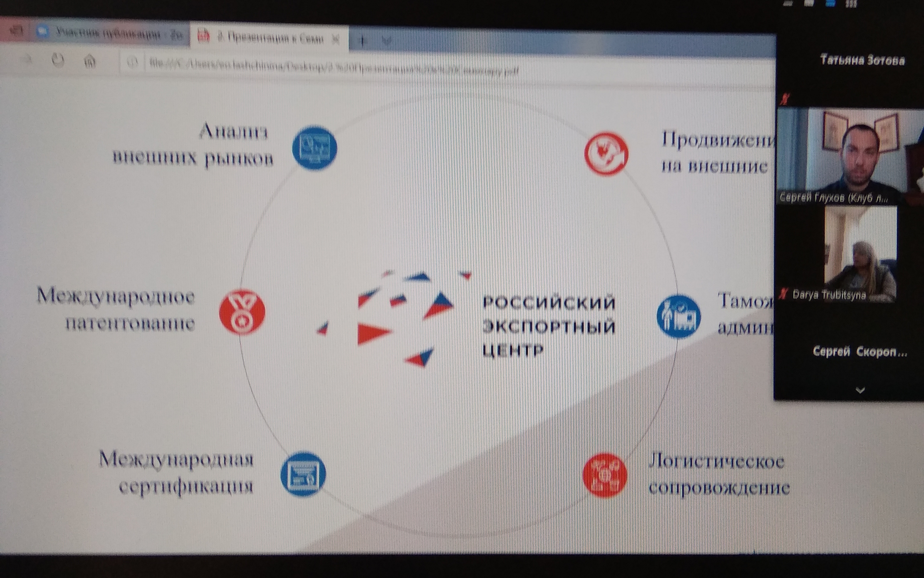The height and width of the screenshot is (578, 924).
Task: Click the Сергей Глухов (Клуб name label
Action: click(834, 198)
